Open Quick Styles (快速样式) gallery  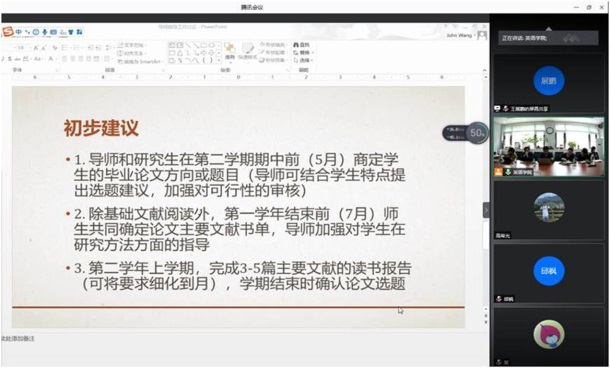coord(248,52)
